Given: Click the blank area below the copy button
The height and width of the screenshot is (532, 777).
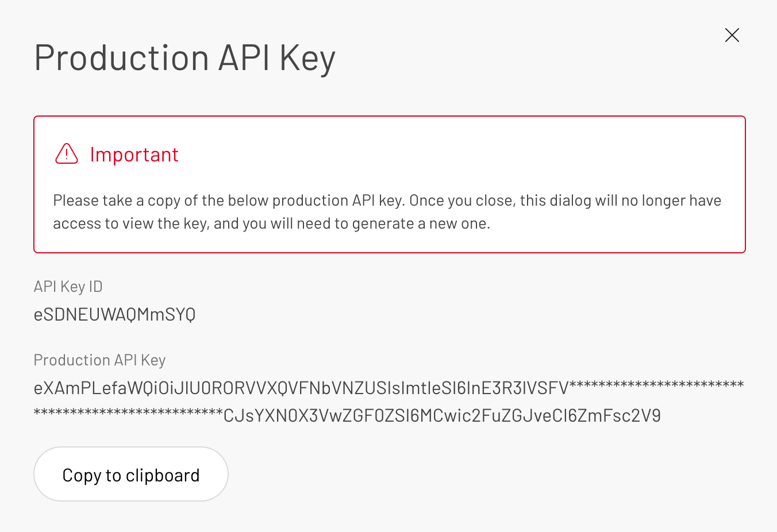Looking at the screenshot, I should pyautogui.click(x=388, y=516).
